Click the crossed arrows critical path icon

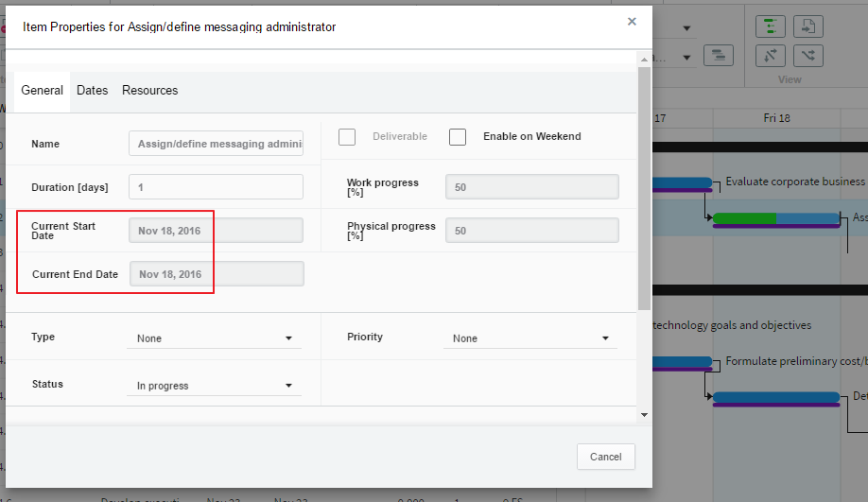pos(770,56)
